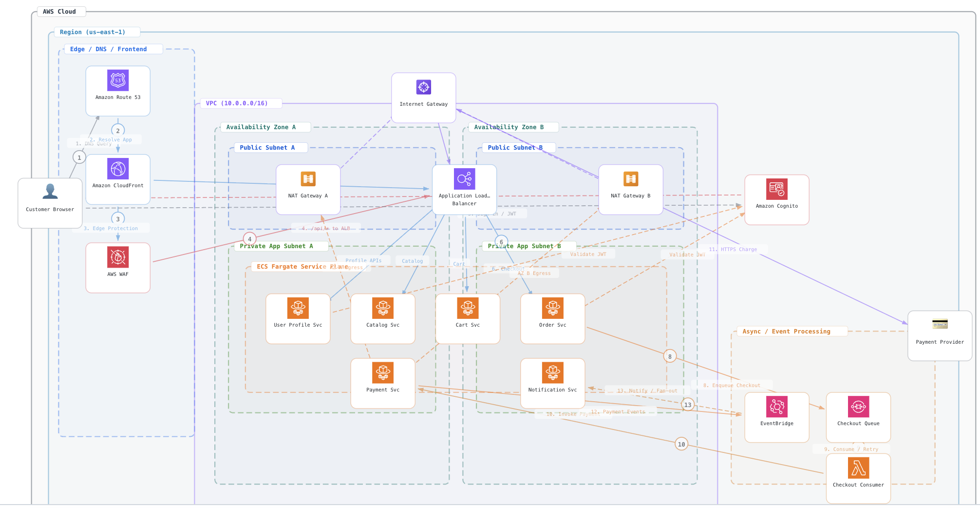
Task: Select the 'Catalog' edge label
Action: [413, 261]
